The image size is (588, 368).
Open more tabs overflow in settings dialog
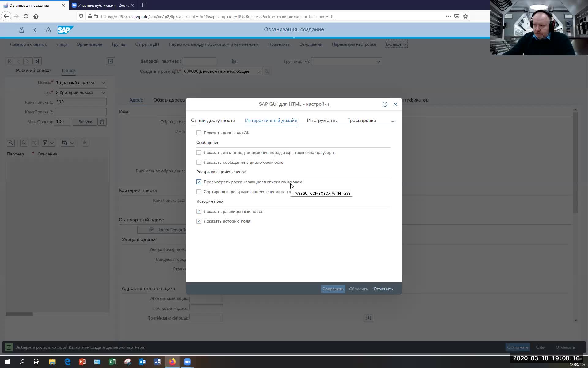point(393,122)
